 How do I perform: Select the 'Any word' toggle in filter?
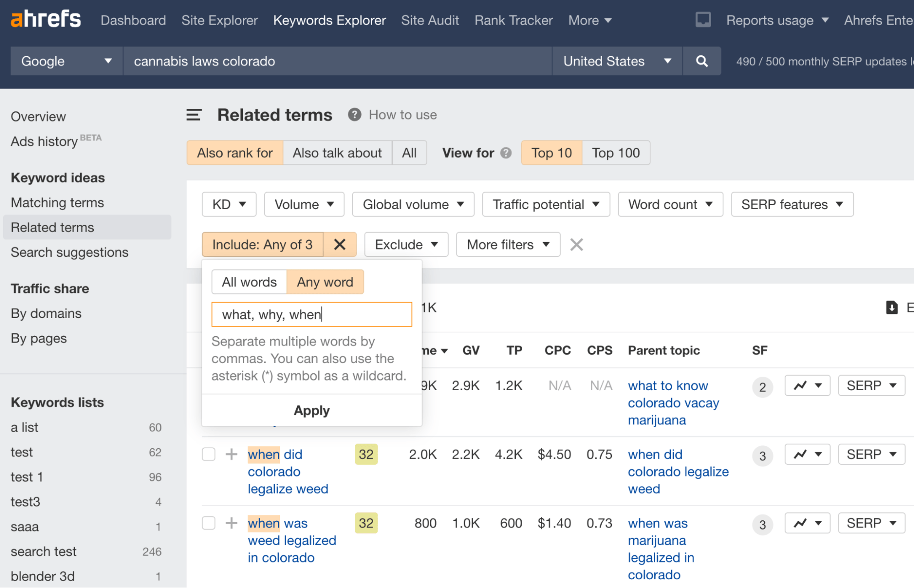click(x=325, y=282)
